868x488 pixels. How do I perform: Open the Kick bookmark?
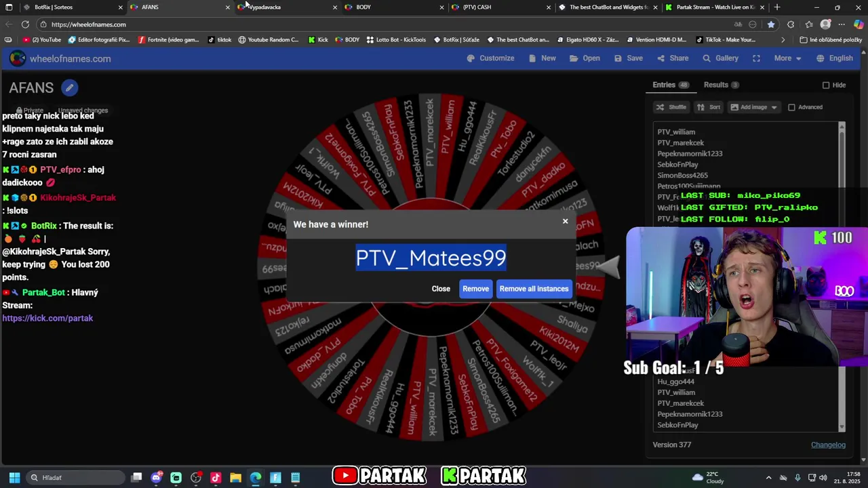pos(318,40)
